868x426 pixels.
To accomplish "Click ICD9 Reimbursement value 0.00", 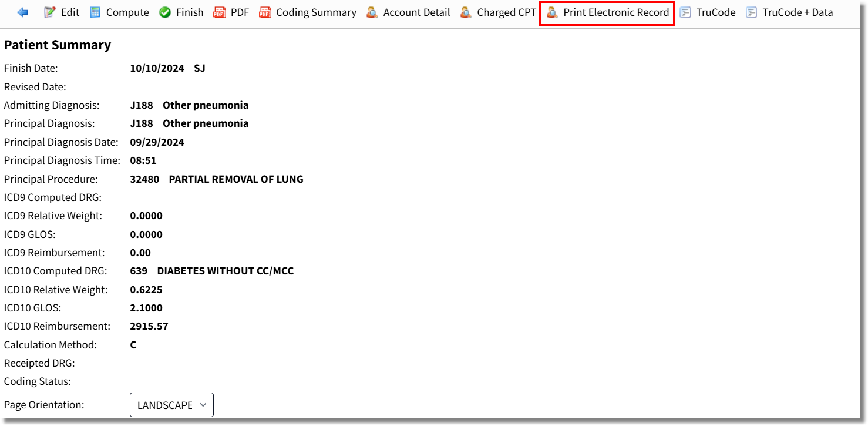I will tap(140, 253).
